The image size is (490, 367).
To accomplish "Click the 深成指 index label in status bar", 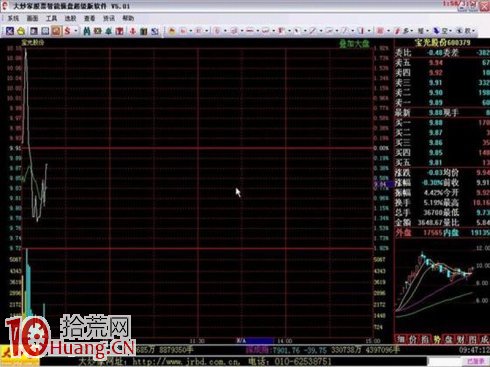I will [x=257, y=350].
